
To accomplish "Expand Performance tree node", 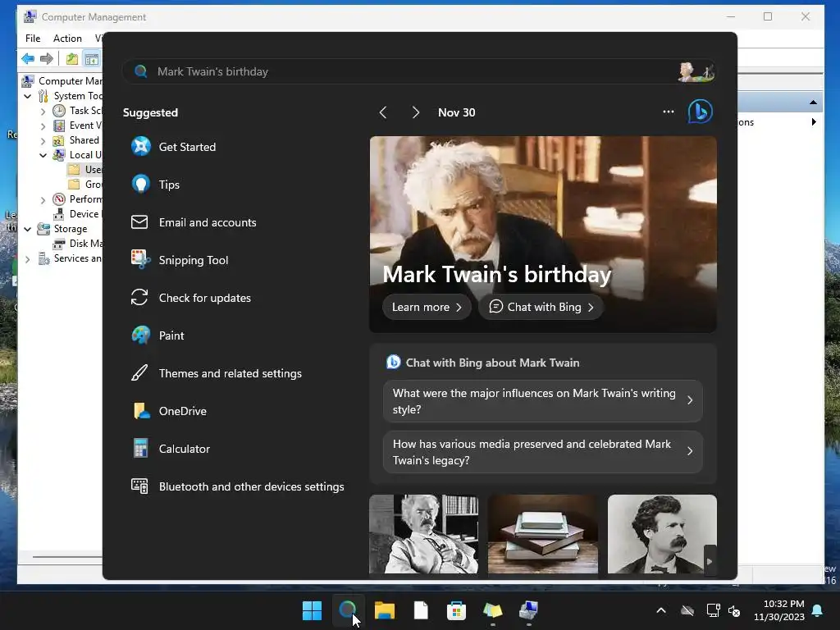I will 43,200.
